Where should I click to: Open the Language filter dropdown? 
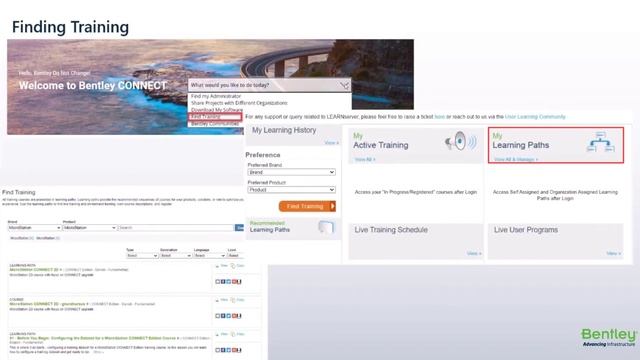click(x=210, y=256)
